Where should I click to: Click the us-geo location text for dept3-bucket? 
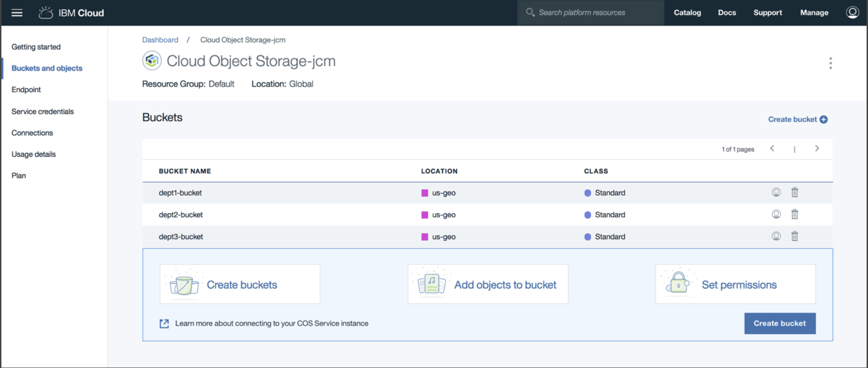(444, 237)
